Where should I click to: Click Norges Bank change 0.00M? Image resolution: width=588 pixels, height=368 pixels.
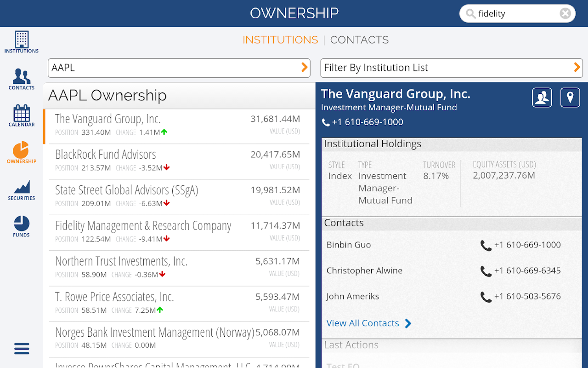point(145,345)
